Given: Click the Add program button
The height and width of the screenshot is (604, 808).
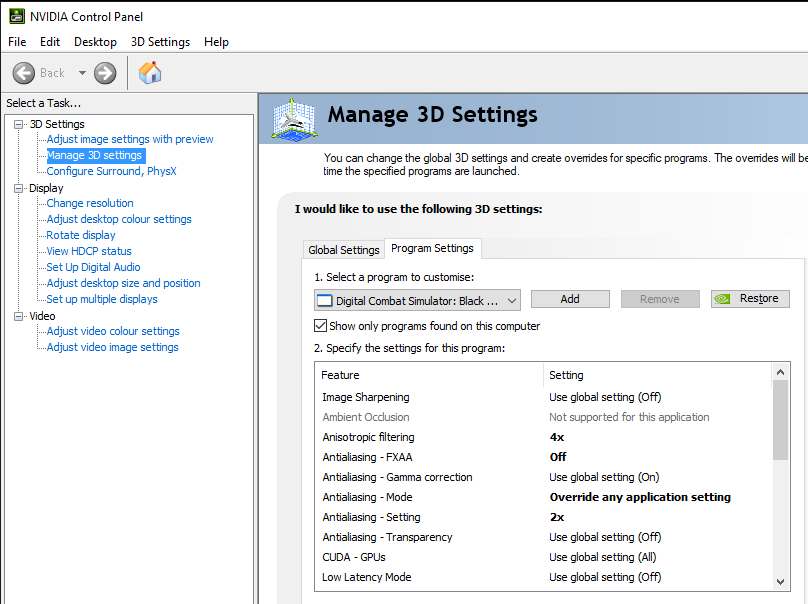Looking at the screenshot, I should point(570,299).
